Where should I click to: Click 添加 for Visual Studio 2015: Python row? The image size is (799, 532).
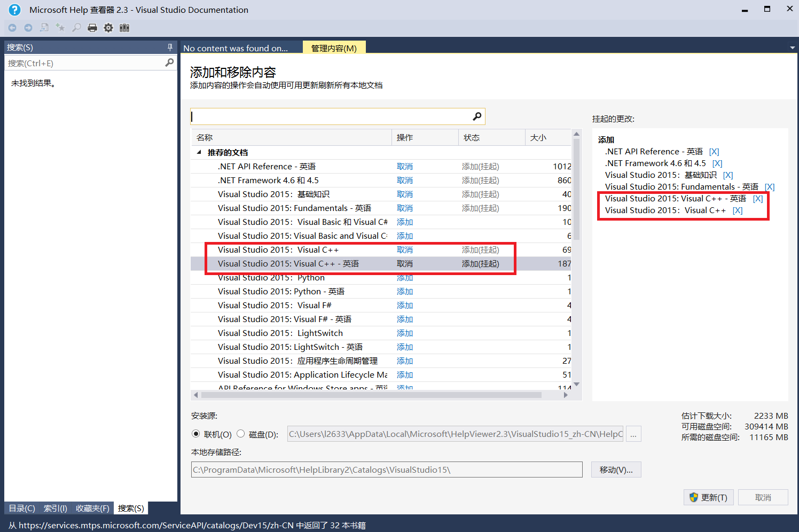[405, 278]
